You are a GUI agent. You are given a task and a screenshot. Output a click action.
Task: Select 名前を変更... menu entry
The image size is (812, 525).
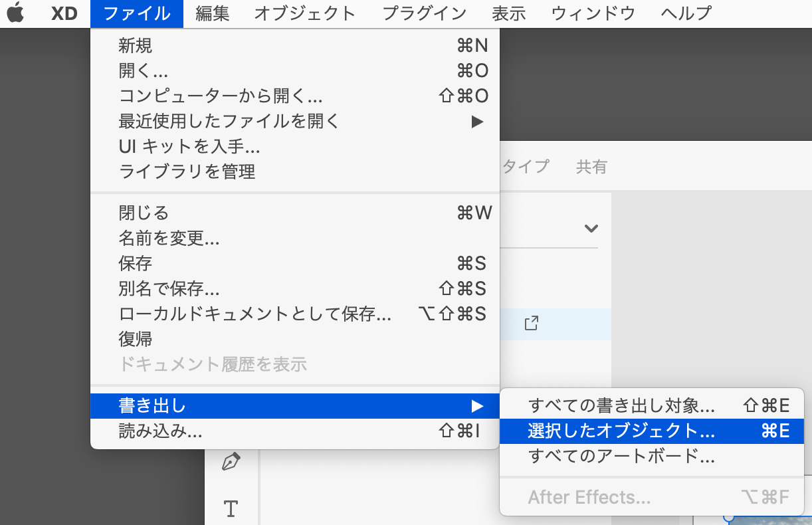(294, 238)
